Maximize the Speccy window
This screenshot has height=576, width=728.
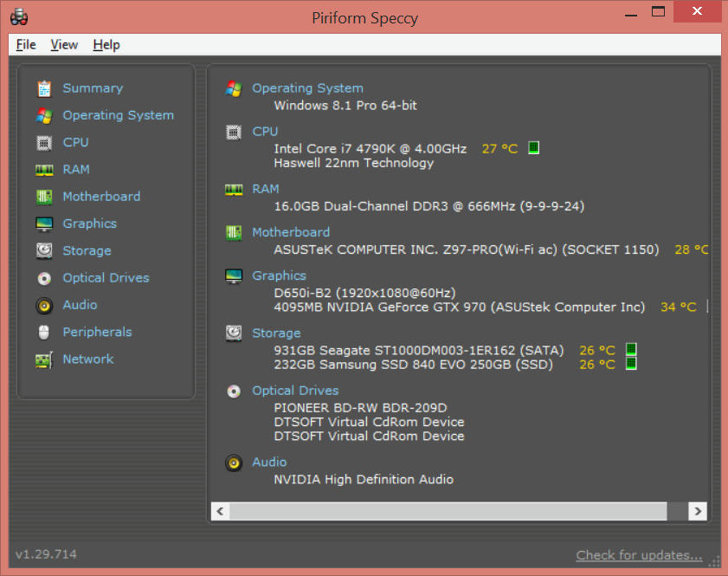[x=659, y=12]
